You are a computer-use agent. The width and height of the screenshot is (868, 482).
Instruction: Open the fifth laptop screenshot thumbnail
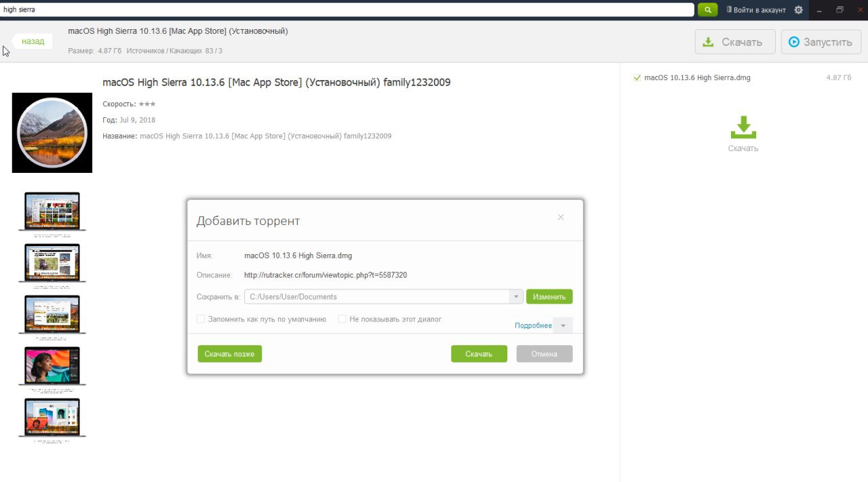[x=52, y=418]
